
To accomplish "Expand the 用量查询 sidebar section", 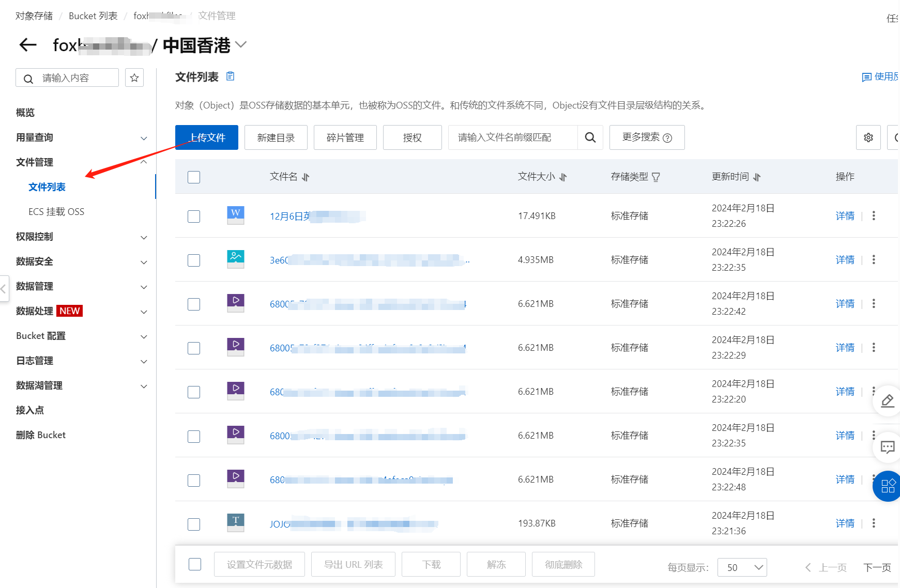I will click(x=144, y=138).
